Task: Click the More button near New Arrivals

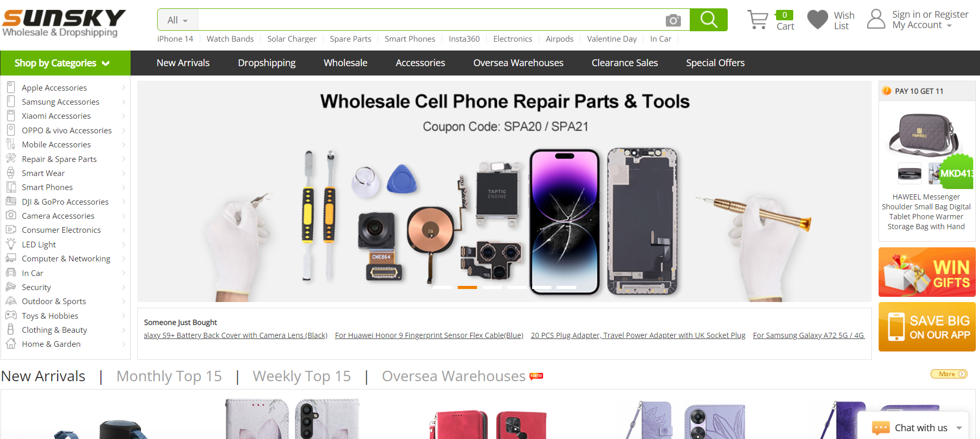Action: pyautogui.click(x=949, y=374)
